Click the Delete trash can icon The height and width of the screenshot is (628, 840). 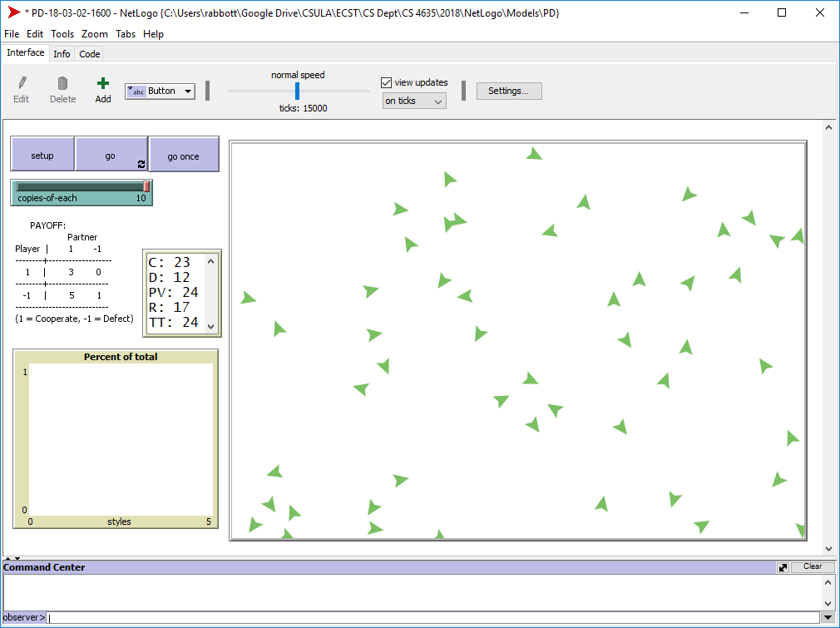point(62,83)
